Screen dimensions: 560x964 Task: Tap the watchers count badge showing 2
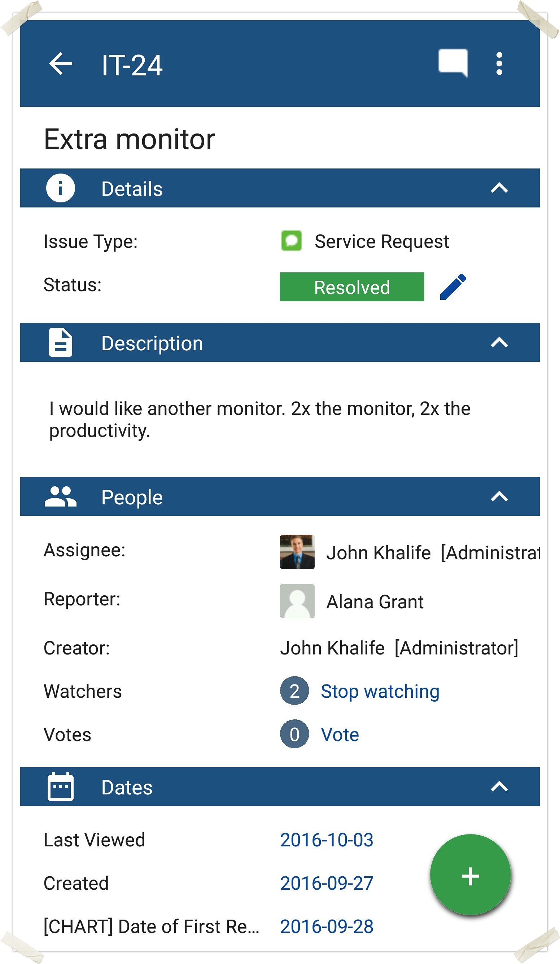[x=294, y=691]
